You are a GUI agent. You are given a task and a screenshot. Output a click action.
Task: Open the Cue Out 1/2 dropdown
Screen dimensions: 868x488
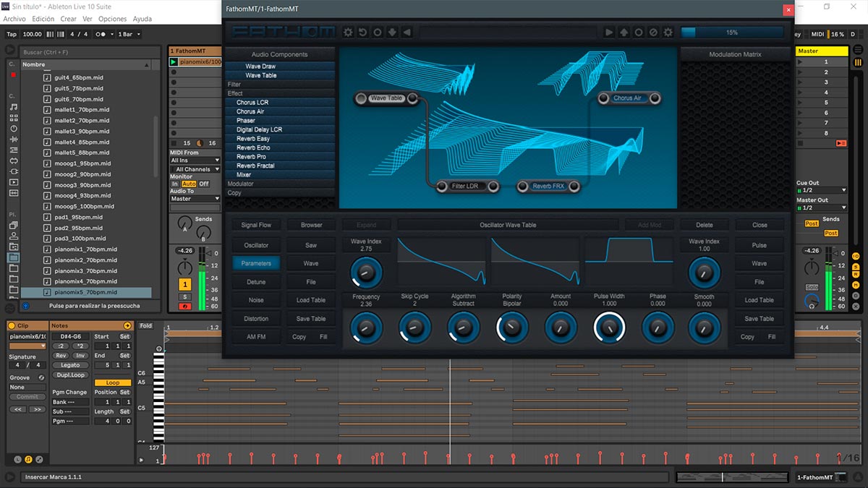[822, 191]
